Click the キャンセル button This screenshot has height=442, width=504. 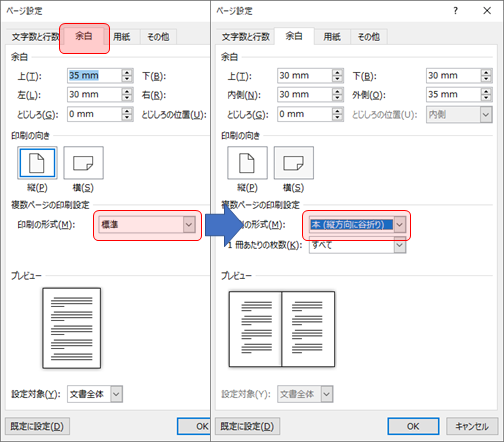[472, 426]
